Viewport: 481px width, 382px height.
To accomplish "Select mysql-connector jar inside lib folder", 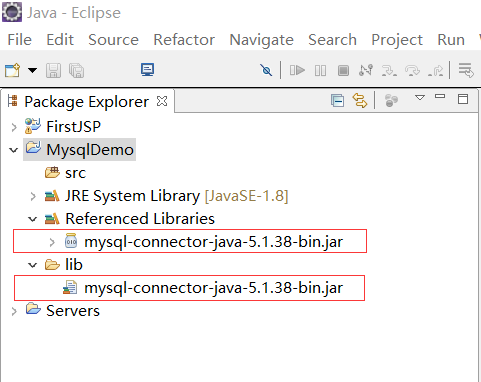I will coord(213,288).
